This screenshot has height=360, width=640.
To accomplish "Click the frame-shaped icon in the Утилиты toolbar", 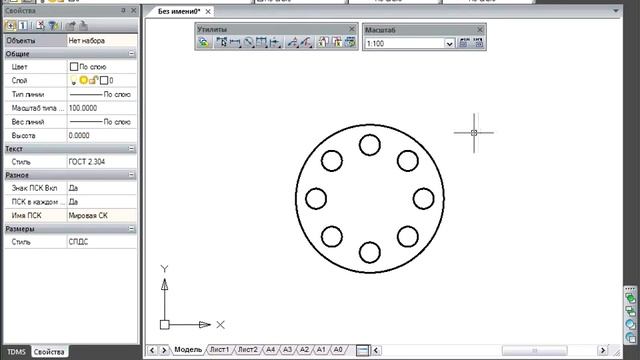I will tap(262, 42).
